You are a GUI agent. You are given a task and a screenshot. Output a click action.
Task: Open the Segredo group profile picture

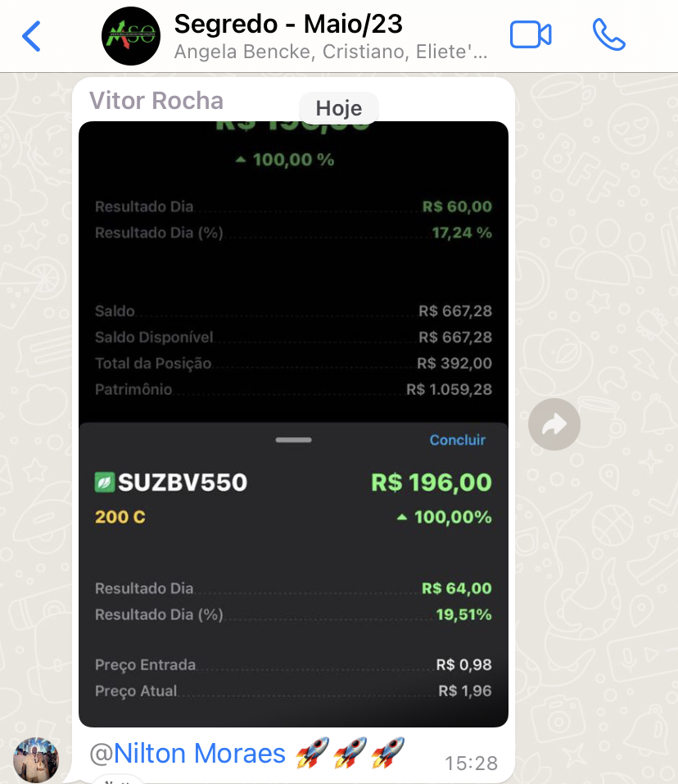click(131, 37)
